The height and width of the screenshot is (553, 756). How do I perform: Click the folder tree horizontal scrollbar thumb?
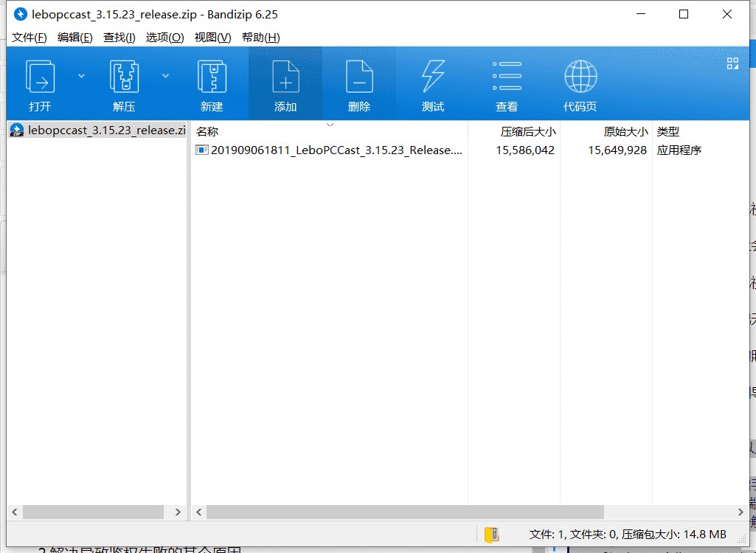click(x=93, y=512)
